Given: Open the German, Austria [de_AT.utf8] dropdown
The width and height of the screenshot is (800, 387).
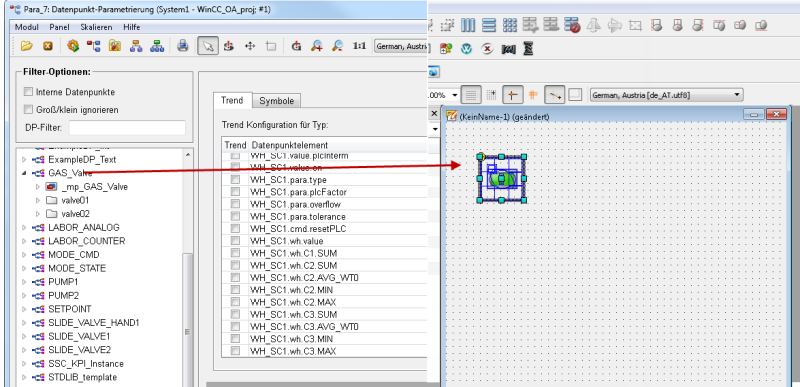Looking at the screenshot, I should click(x=666, y=95).
